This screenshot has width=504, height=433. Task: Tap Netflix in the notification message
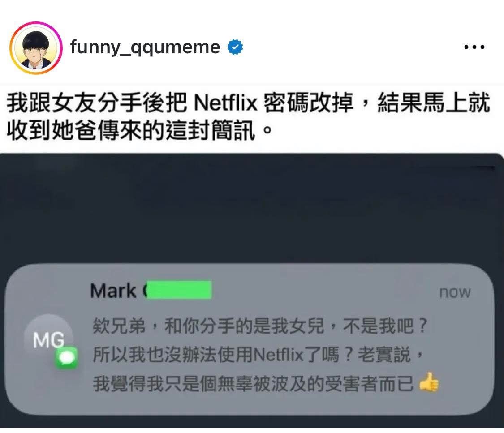[278, 355]
